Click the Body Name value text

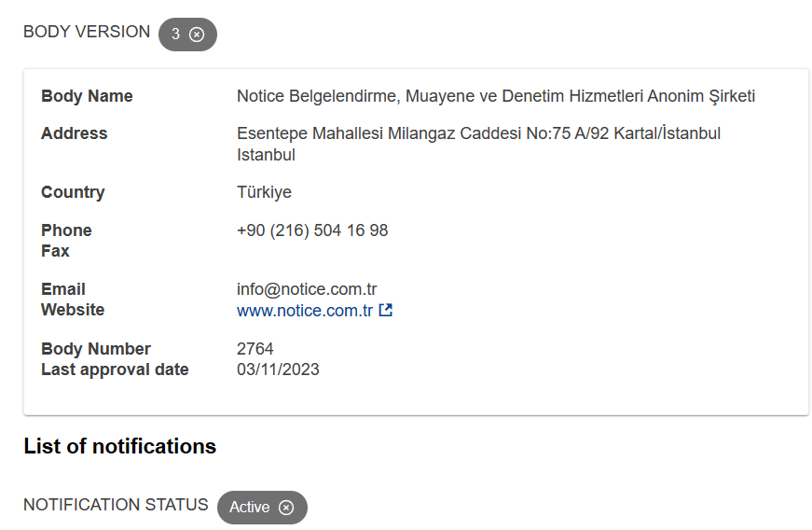pos(496,96)
